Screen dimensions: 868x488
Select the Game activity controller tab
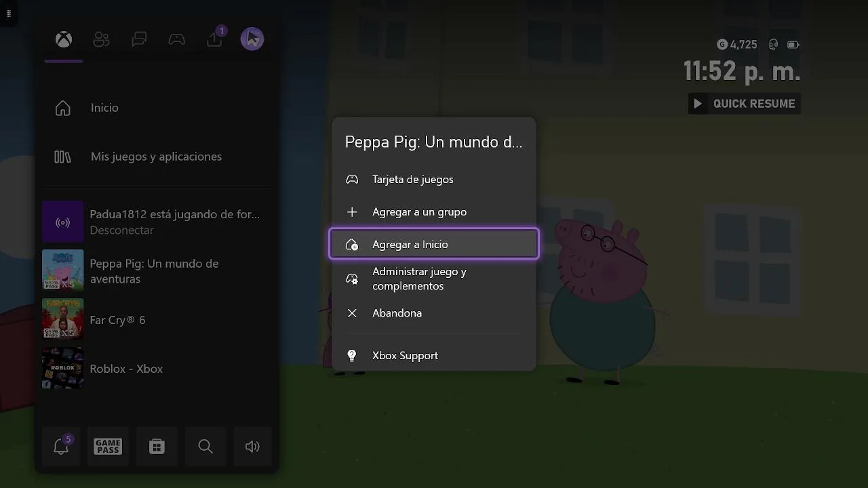coord(177,39)
